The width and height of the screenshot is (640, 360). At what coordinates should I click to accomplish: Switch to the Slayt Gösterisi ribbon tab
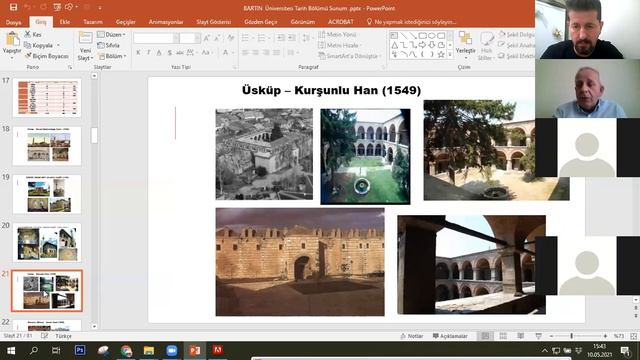[213, 22]
